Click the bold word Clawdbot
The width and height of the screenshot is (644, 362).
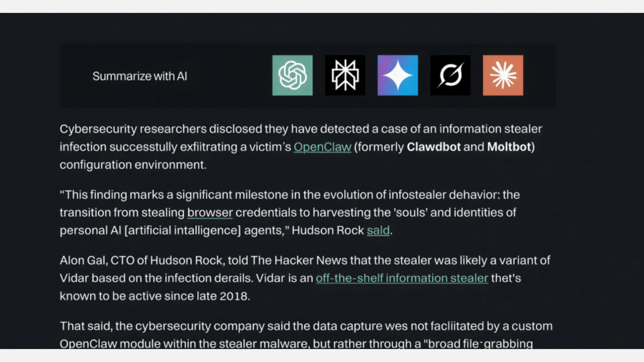point(434,147)
